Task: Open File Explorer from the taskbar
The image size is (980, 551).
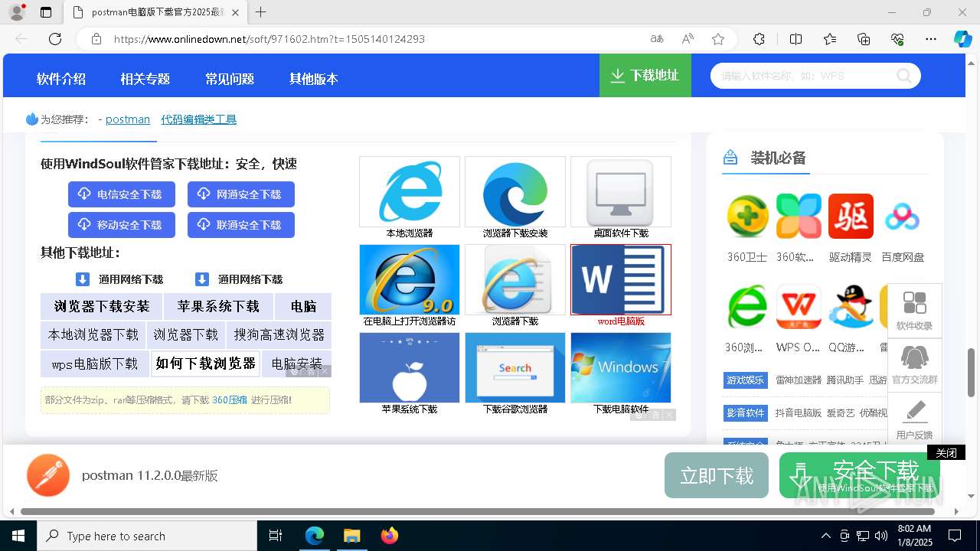Action: (x=351, y=536)
